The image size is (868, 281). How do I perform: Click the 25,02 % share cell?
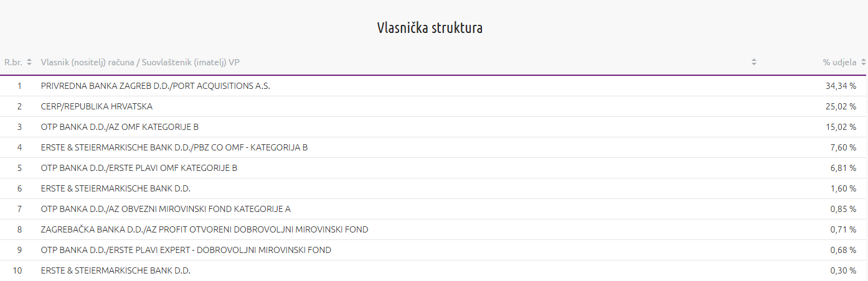pos(841,106)
